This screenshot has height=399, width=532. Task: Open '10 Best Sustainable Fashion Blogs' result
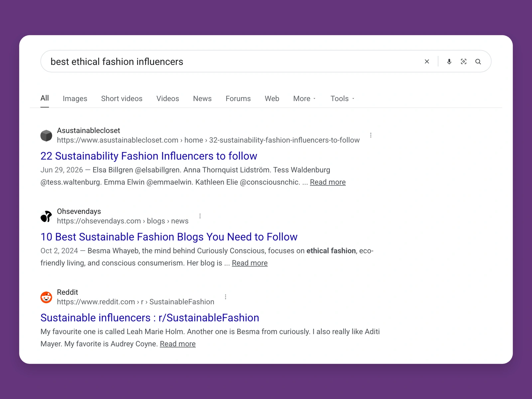point(169,237)
